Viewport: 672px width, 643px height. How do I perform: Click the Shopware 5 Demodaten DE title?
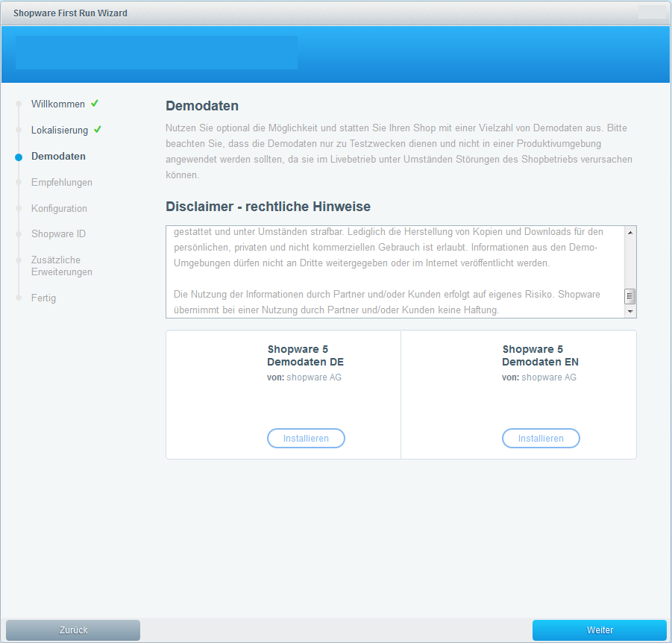click(x=305, y=355)
